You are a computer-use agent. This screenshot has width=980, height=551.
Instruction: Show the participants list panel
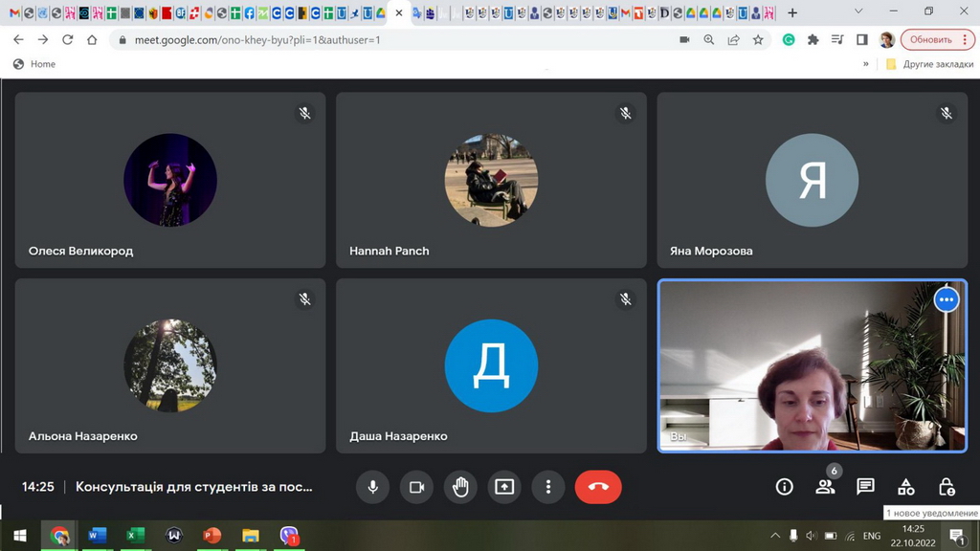pos(825,487)
